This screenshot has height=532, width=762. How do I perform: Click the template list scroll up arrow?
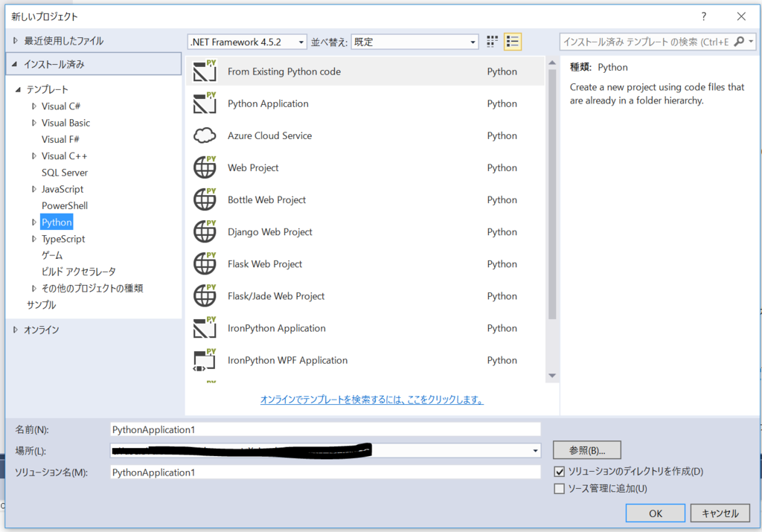pyautogui.click(x=552, y=63)
